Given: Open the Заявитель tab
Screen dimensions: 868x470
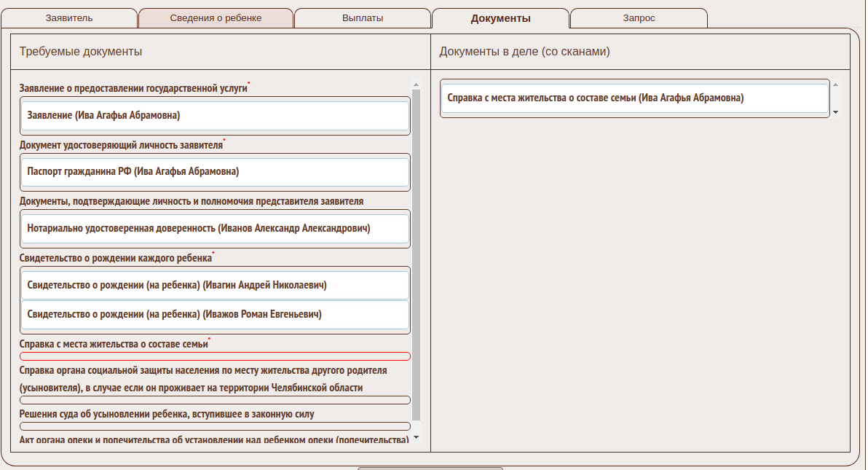Looking at the screenshot, I should tap(69, 18).
